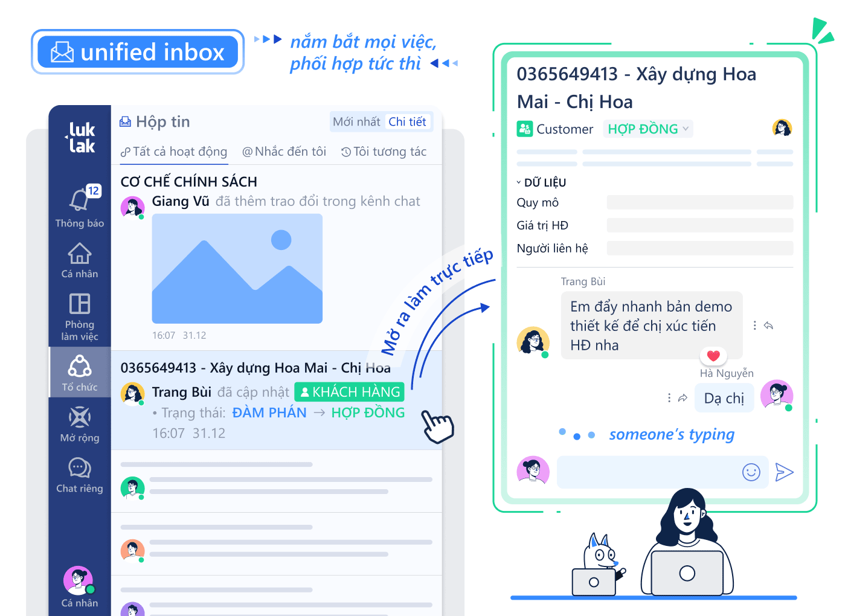The image size is (848, 616).
Task: Click the 16:07 31.12 timestamp under image
Action: [x=179, y=335]
